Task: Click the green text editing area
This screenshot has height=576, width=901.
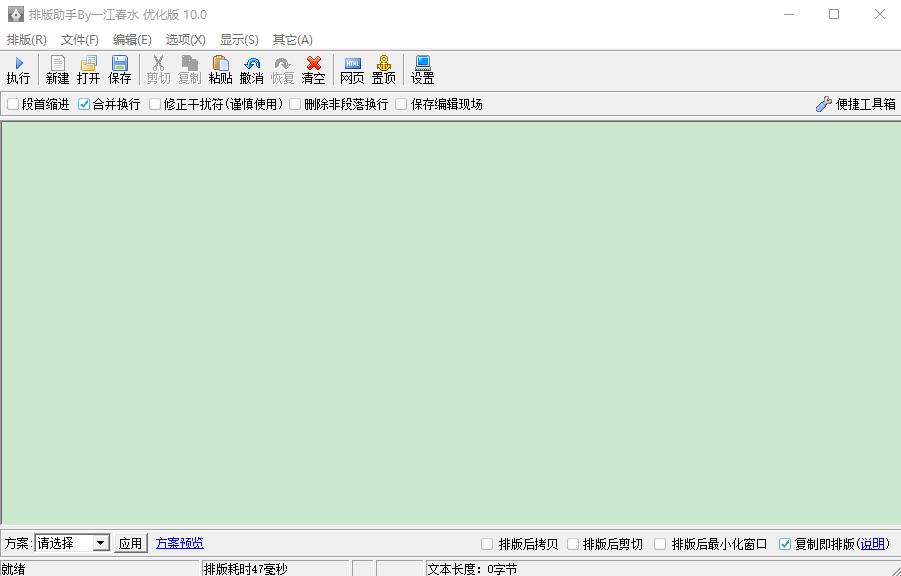Action: [x=450, y=320]
